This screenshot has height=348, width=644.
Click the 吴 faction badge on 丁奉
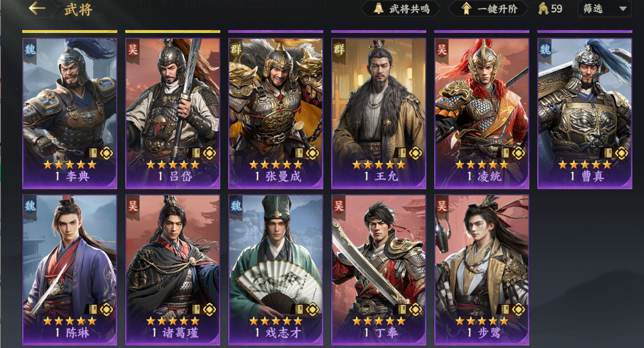click(x=339, y=205)
